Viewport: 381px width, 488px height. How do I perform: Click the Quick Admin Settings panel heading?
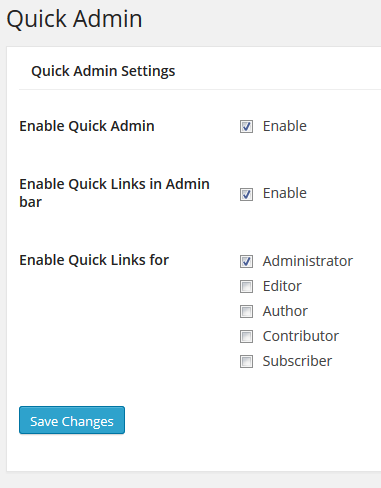103,71
